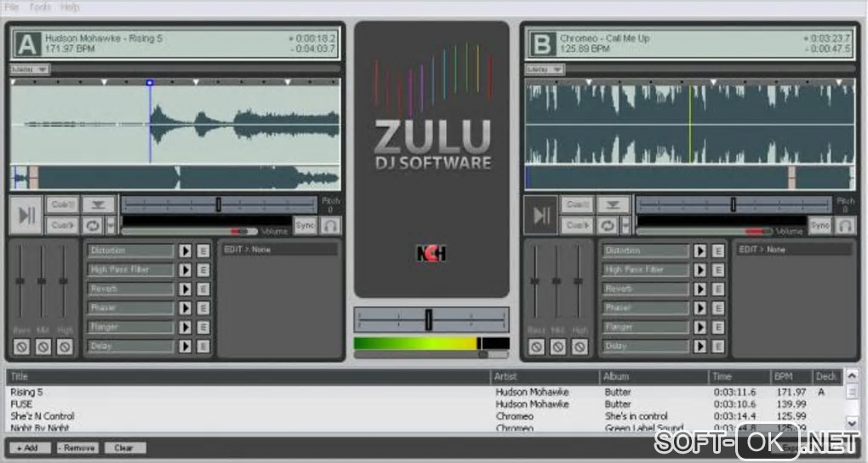Toggle Sync on deck B
The image size is (868, 463).
819,226
